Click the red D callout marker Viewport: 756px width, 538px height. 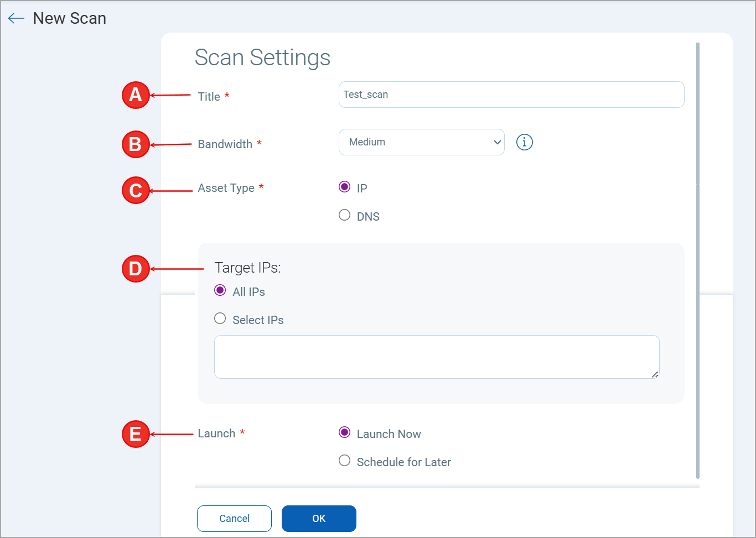coord(136,269)
